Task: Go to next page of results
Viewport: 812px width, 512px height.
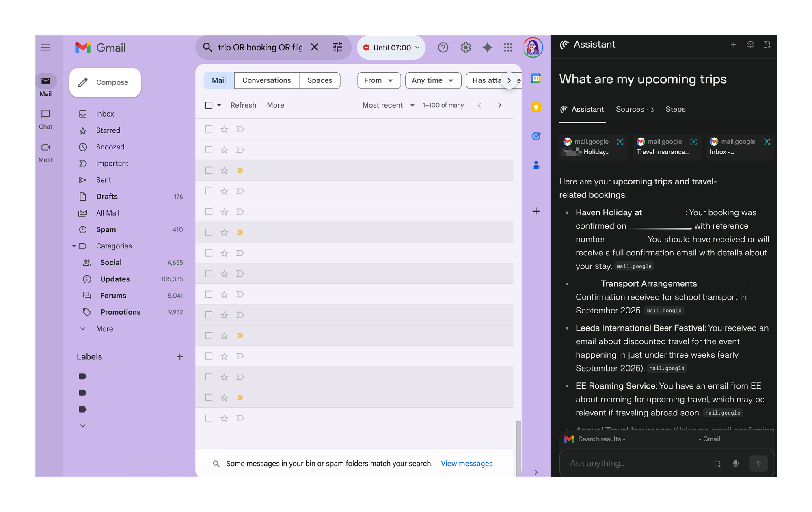Action: pyautogui.click(x=499, y=105)
